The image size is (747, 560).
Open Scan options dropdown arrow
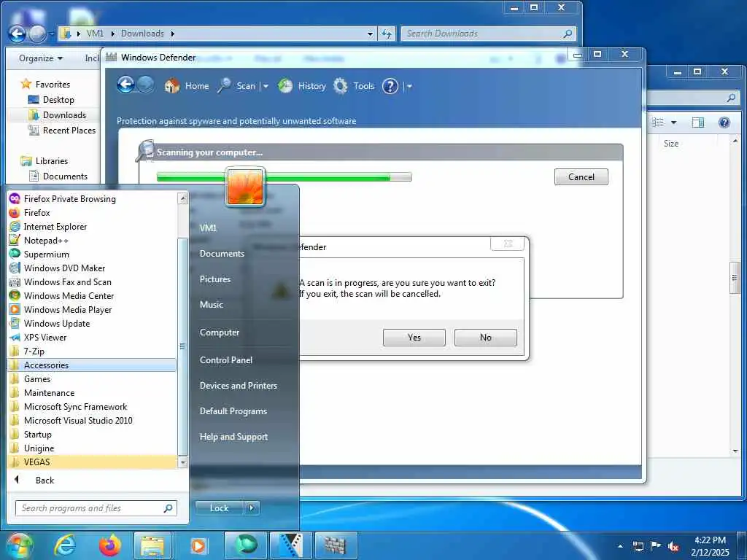tap(266, 86)
